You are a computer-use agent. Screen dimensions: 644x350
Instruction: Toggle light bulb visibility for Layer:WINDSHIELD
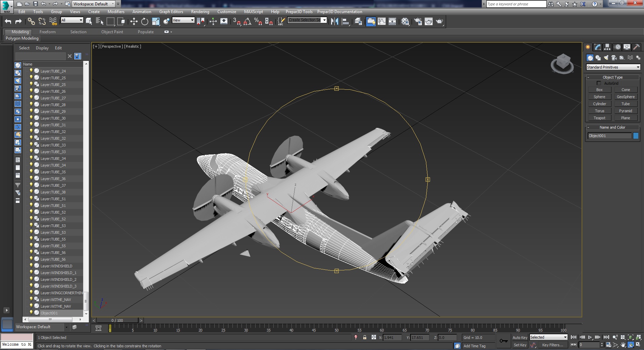31,266
